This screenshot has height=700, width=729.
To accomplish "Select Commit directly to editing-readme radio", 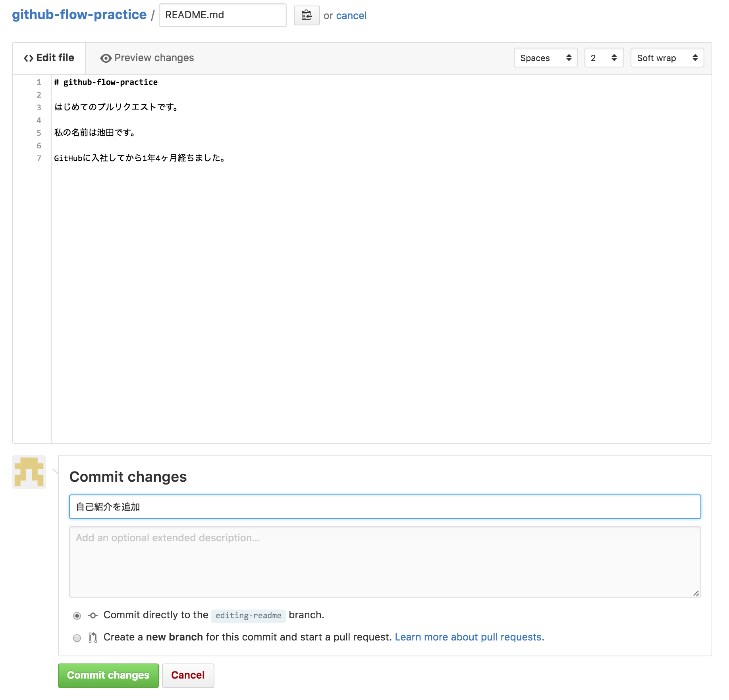I will 77,616.
